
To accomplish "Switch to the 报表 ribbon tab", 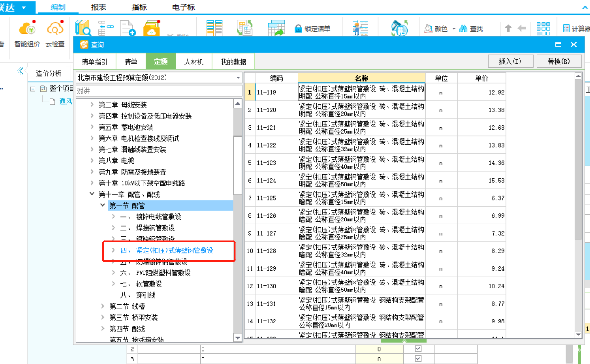I will pyautogui.click(x=99, y=8).
